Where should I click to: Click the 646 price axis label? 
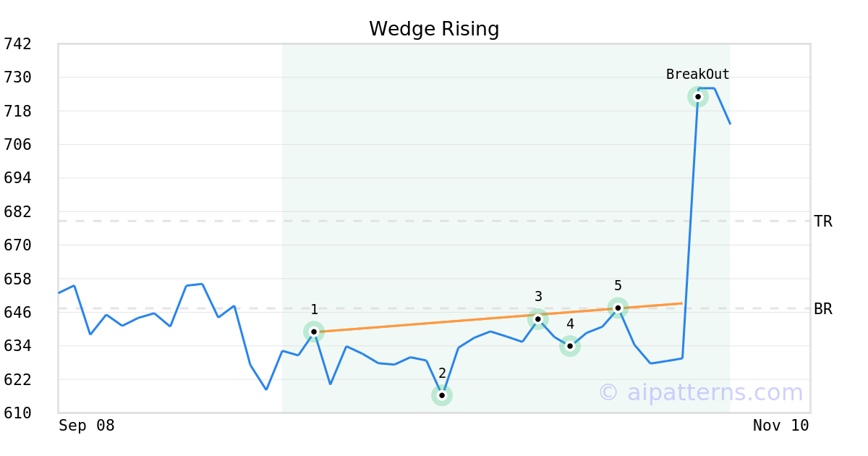18,313
